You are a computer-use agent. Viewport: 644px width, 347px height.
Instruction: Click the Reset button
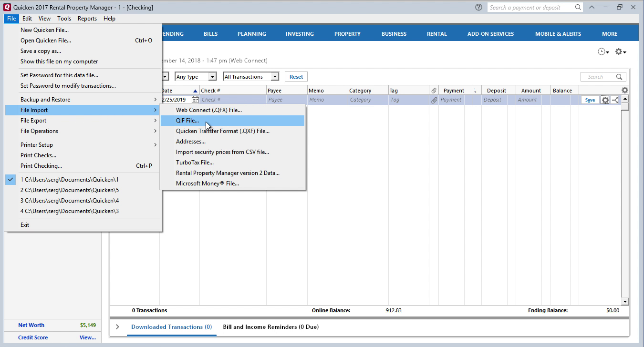tap(296, 77)
